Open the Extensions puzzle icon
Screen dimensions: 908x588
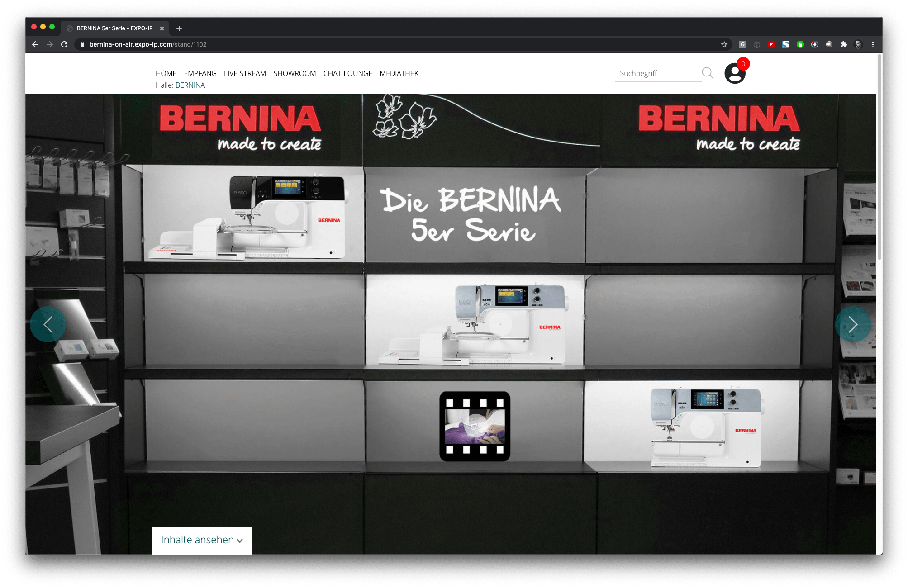844,44
